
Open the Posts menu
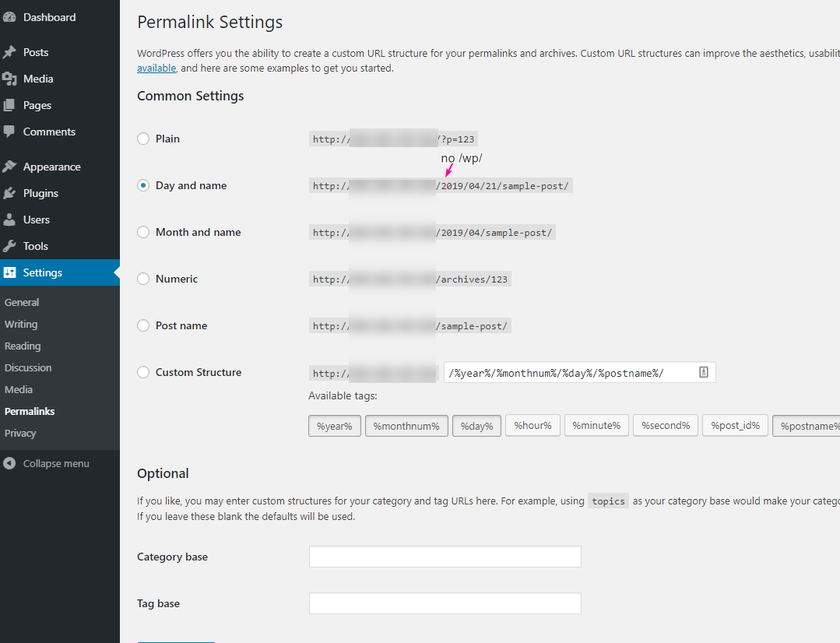click(x=36, y=52)
